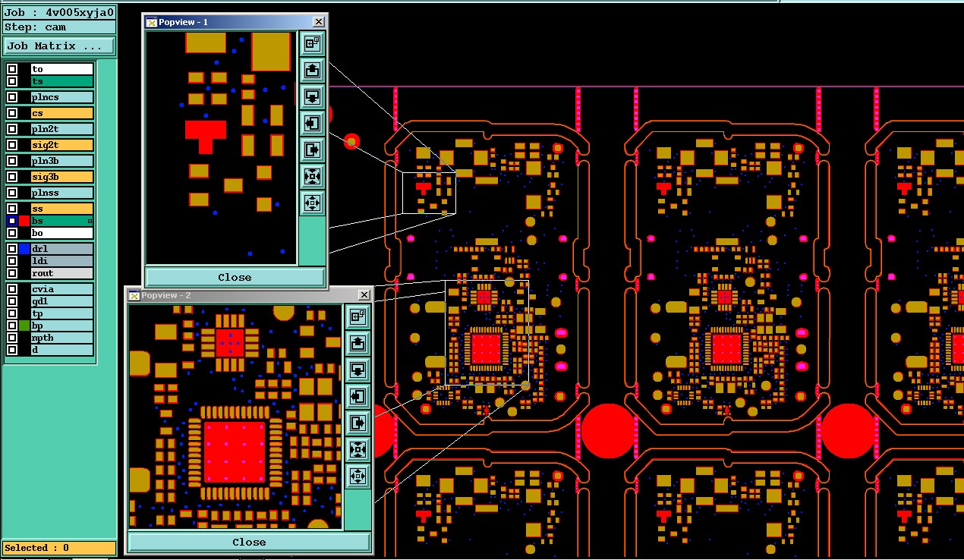Click the detach-window icon in Popview - 1
The width and height of the screenshot is (964, 560).
[x=312, y=43]
